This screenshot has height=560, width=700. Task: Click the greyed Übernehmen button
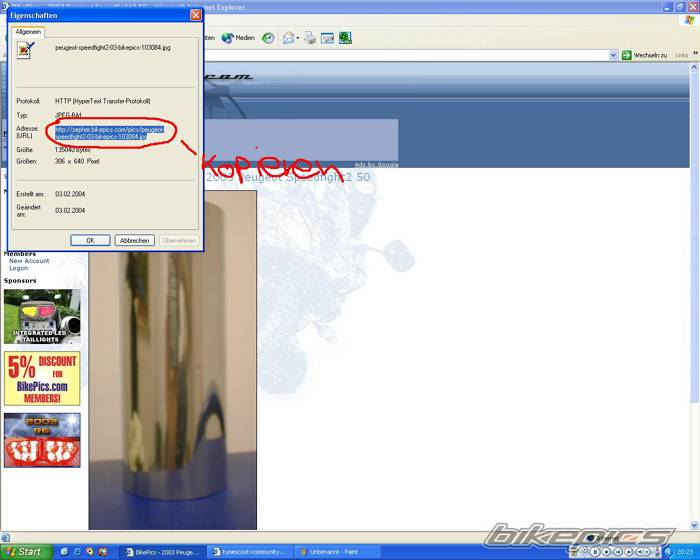pyautogui.click(x=179, y=240)
